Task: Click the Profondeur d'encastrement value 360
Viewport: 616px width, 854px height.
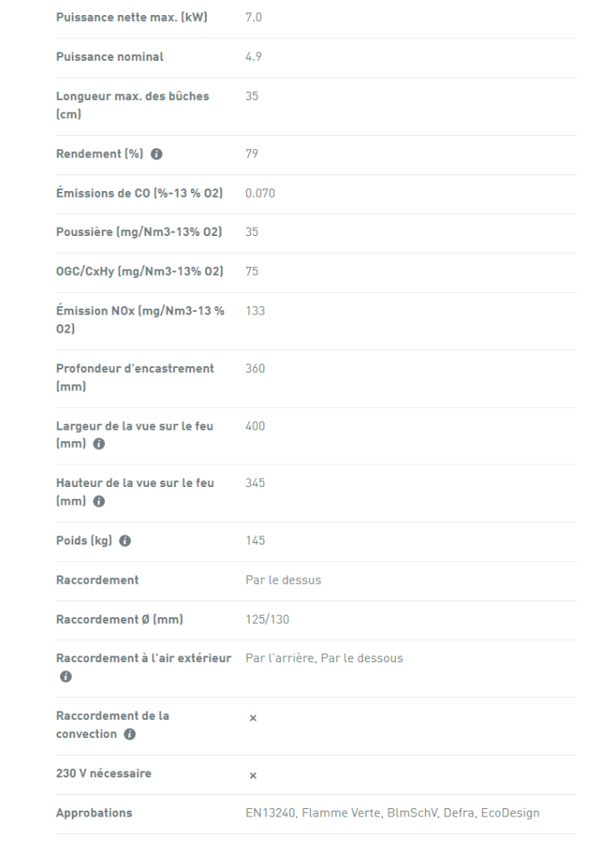Action: 255,369
